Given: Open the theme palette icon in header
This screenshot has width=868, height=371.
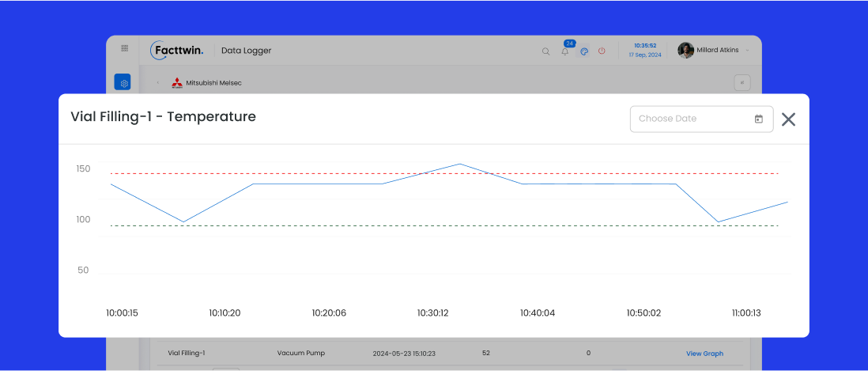Looking at the screenshot, I should point(583,51).
